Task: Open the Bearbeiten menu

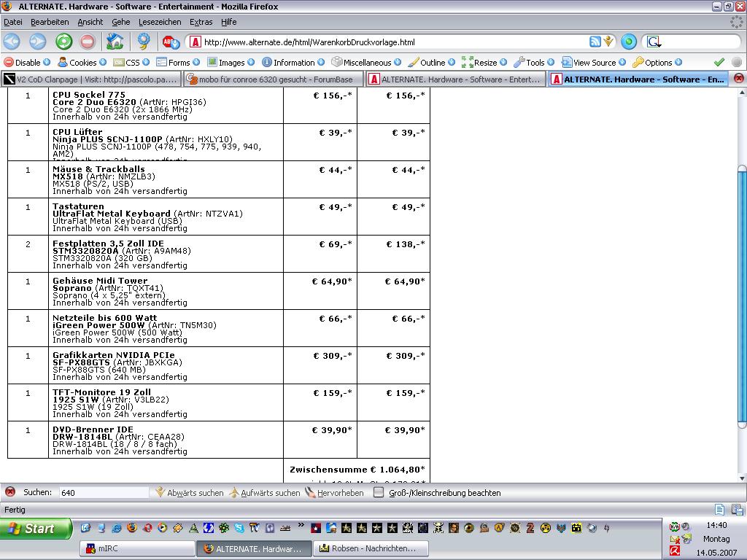Action: click(50, 22)
